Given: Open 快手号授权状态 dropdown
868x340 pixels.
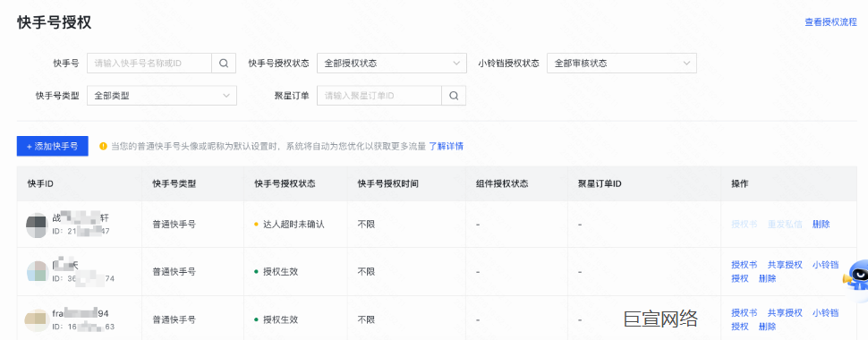Looking at the screenshot, I should coord(391,64).
